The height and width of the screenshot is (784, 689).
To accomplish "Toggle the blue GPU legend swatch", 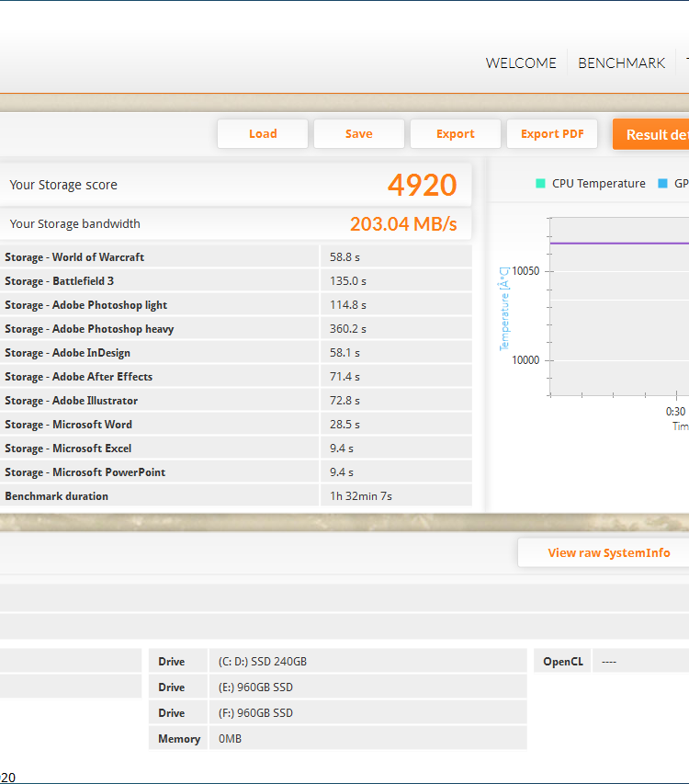I will [663, 184].
